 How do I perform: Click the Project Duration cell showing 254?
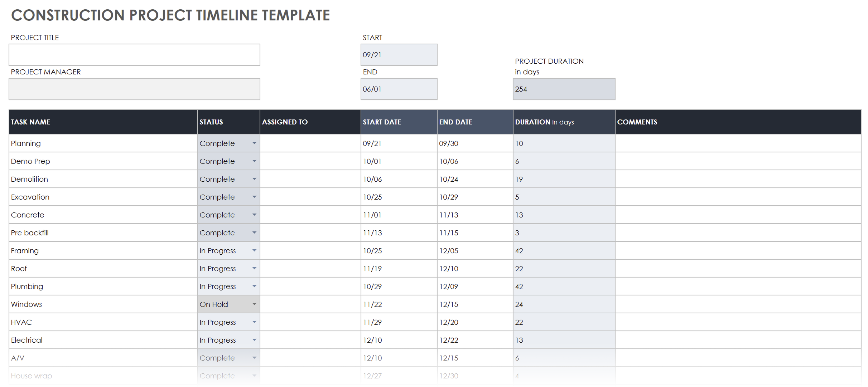[x=564, y=89]
